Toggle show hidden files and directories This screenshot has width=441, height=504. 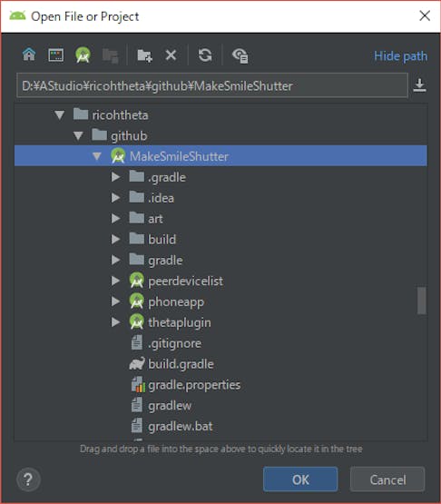pos(240,55)
